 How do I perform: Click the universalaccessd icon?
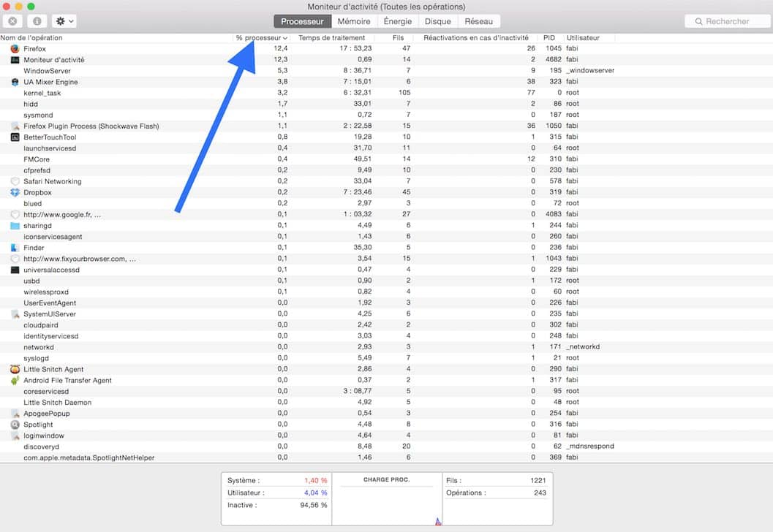tap(15, 270)
